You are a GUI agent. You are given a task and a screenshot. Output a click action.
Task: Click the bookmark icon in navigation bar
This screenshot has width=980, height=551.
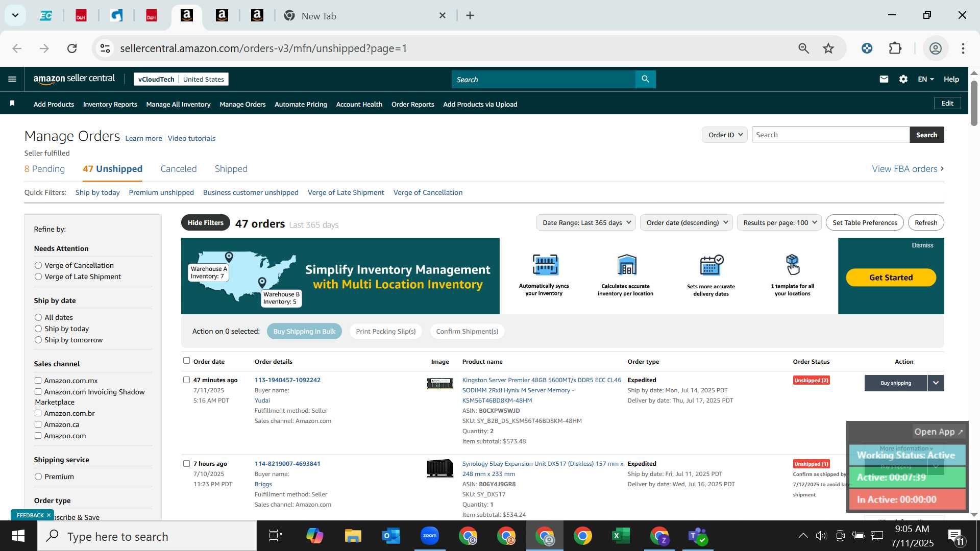coord(12,104)
